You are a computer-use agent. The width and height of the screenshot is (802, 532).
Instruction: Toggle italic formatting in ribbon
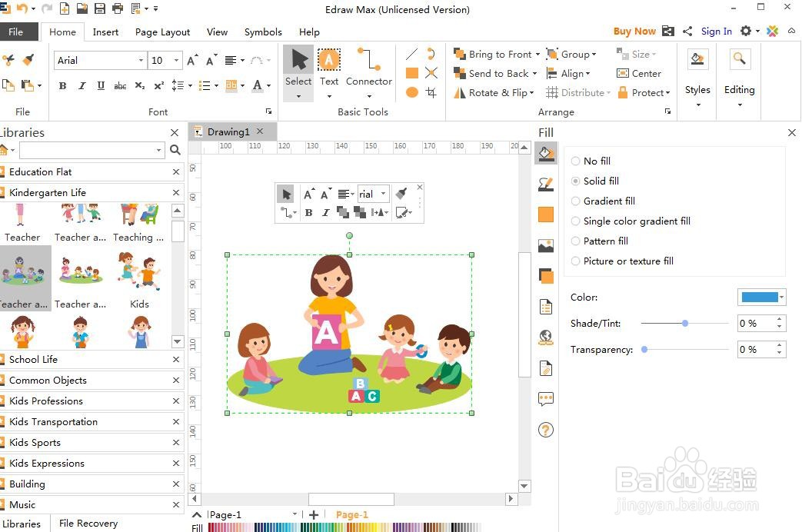tap(82, 85)
